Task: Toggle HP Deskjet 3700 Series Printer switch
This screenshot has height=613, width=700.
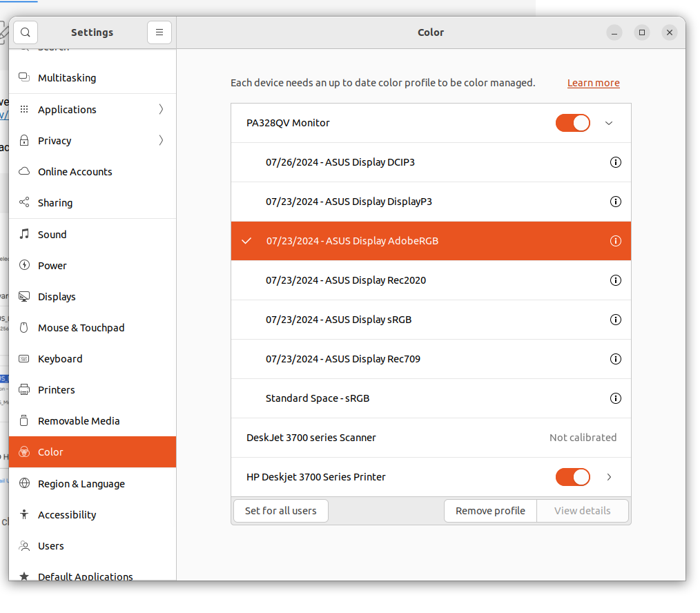Action: tap(572, 477)
